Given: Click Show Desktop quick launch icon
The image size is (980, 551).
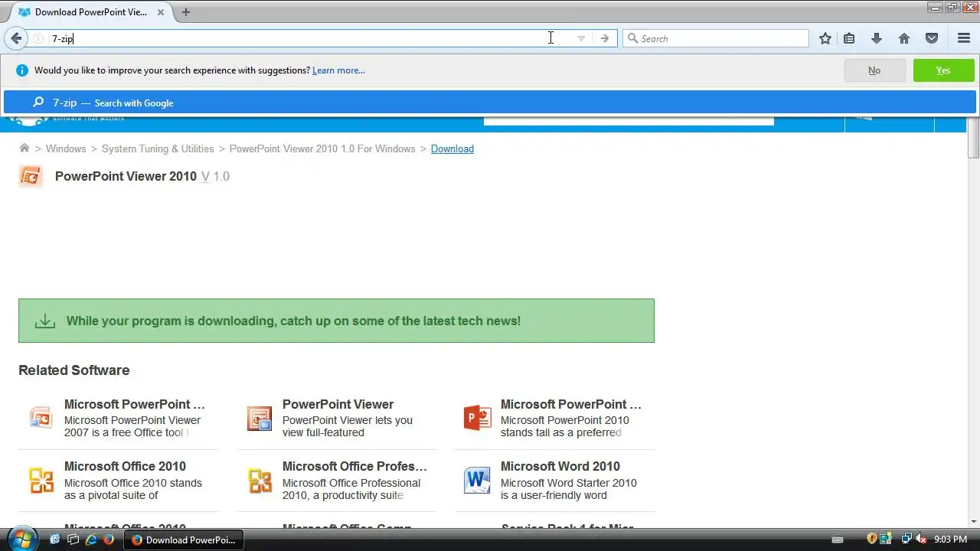Looking at the screenshot, I should [x=55, y=540].
